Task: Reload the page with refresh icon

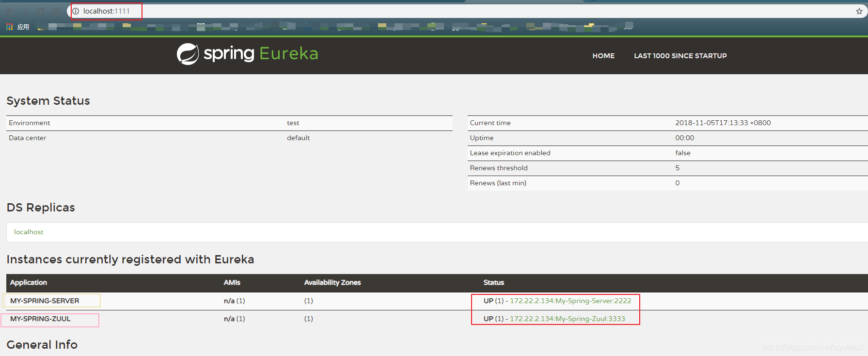Action: pos(41,11)
